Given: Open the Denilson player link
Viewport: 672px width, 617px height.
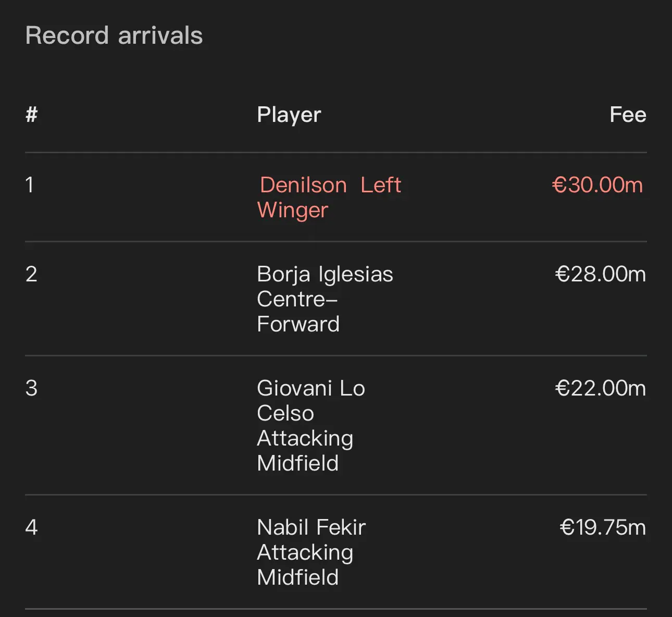Looking at the screenshot, I should [x=303, y=185].
